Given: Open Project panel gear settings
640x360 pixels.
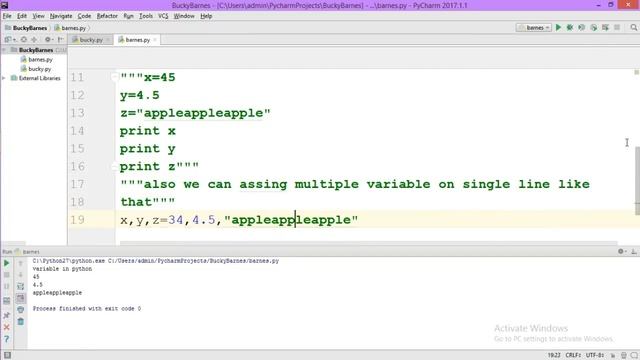Looking at the screenshot, I should pos(48,40).
